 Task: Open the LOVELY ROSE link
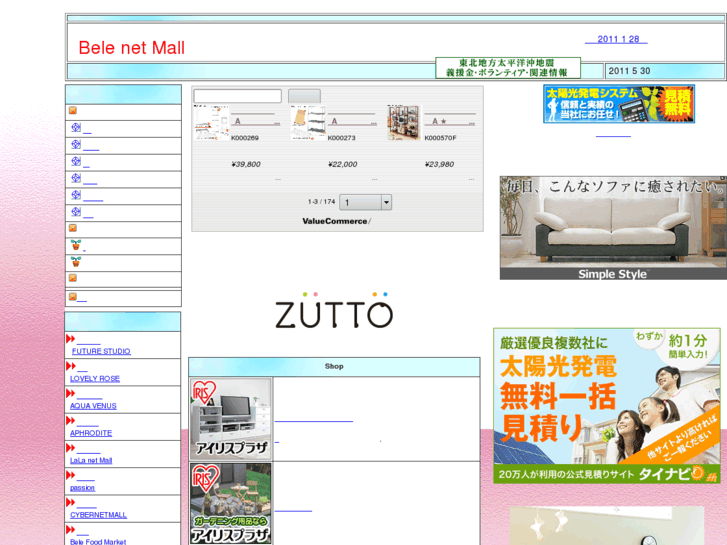click(95, 379)
